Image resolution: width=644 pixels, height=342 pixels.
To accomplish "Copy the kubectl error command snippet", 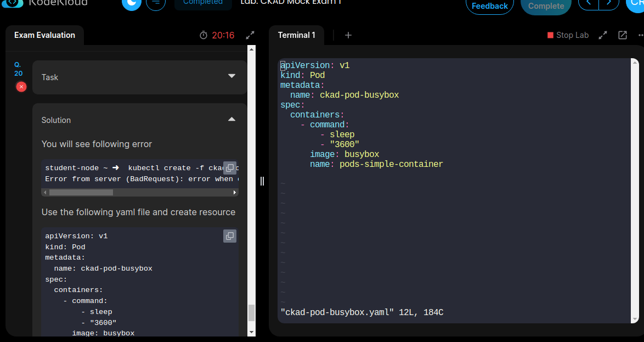I will (230, 168).
